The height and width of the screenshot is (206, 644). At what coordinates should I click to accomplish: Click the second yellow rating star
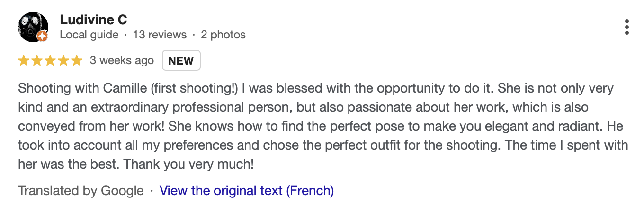click(x=37, y=61)
